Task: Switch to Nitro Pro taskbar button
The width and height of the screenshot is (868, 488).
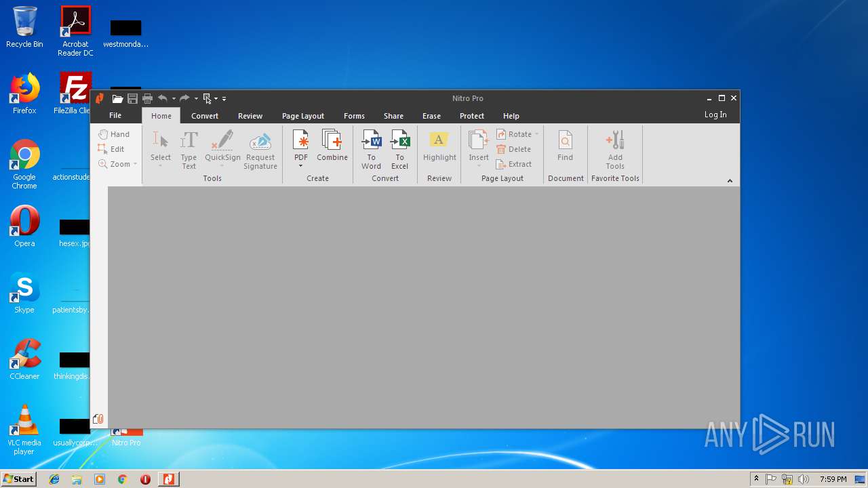Action: pos(168,479)
